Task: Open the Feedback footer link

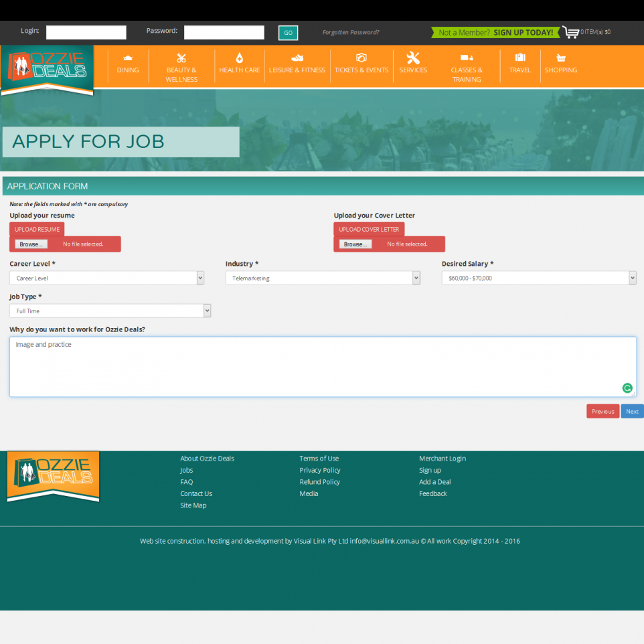Action: pos(433,493)
